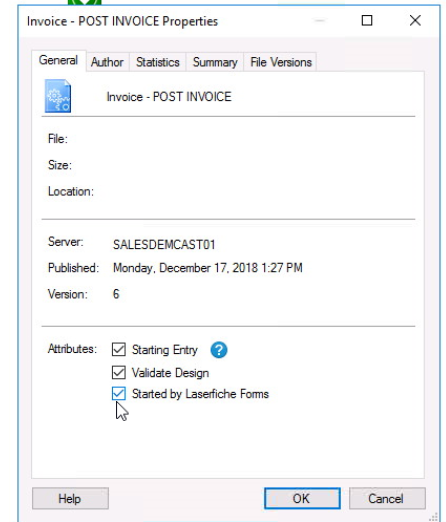Disable Started by Laserfiche Forms checkbox
The image size is (446, 522).
(x=119, y=394)
